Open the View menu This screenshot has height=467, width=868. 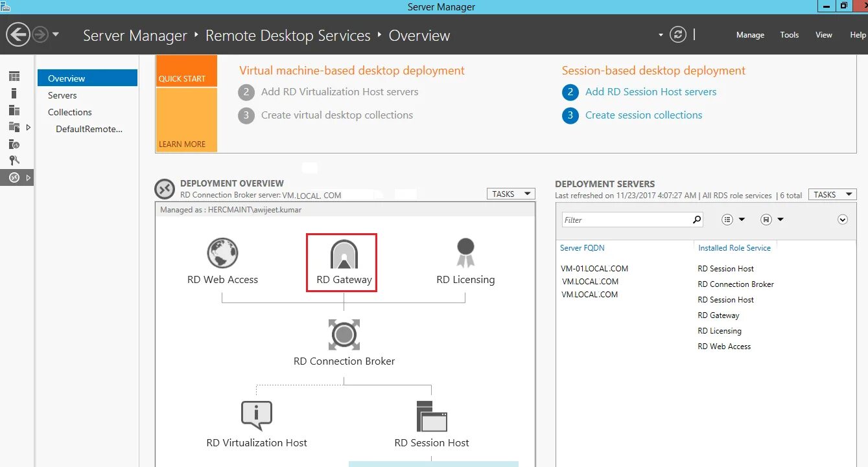(823, 35)
